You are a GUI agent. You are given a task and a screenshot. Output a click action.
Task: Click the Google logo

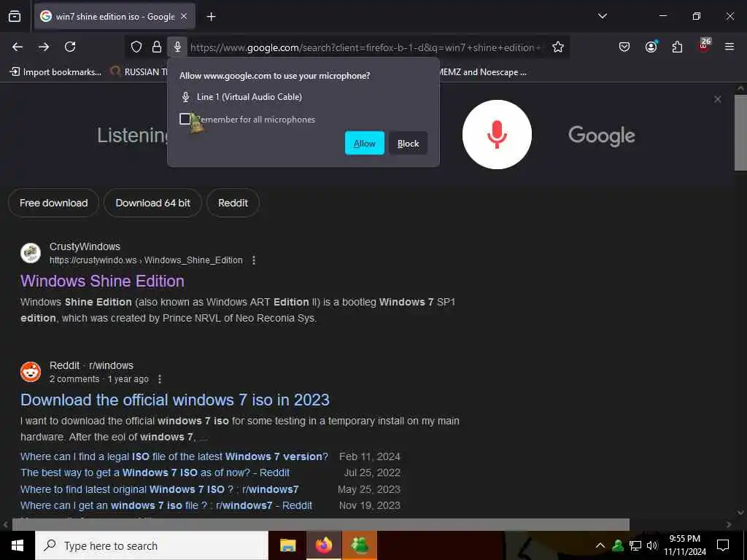coord(601,136)
